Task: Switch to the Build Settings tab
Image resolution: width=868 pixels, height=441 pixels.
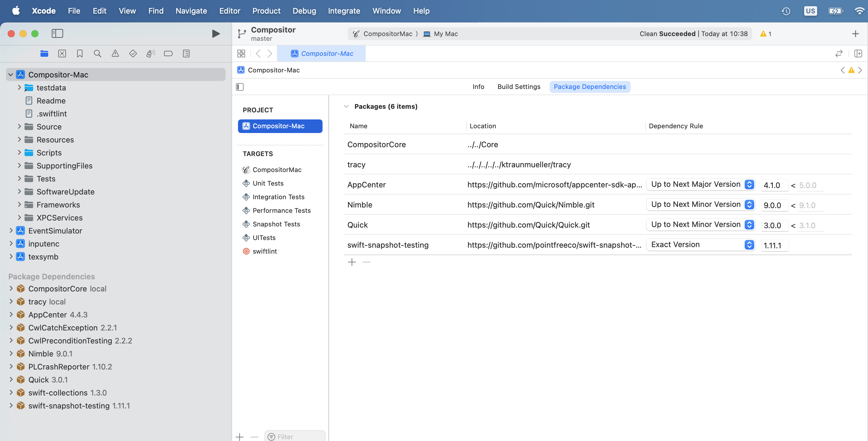Action: pyautogui.click(x=519, y=87)
